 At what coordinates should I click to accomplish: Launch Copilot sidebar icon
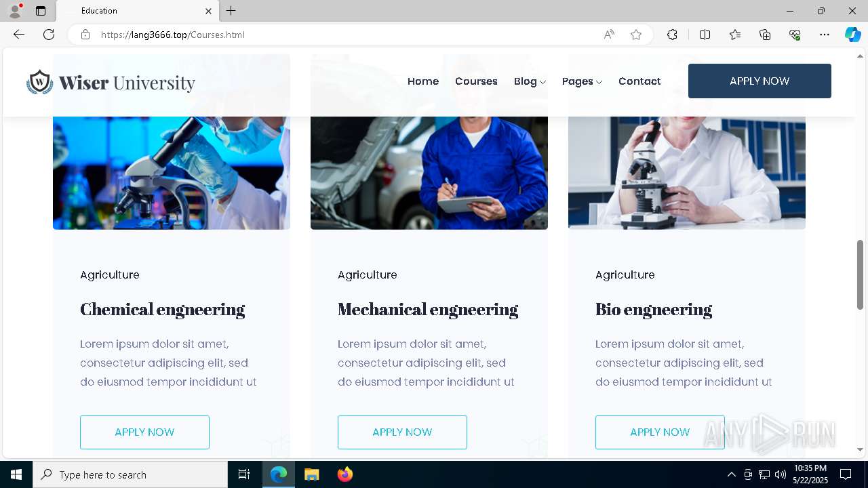(852, 35)
